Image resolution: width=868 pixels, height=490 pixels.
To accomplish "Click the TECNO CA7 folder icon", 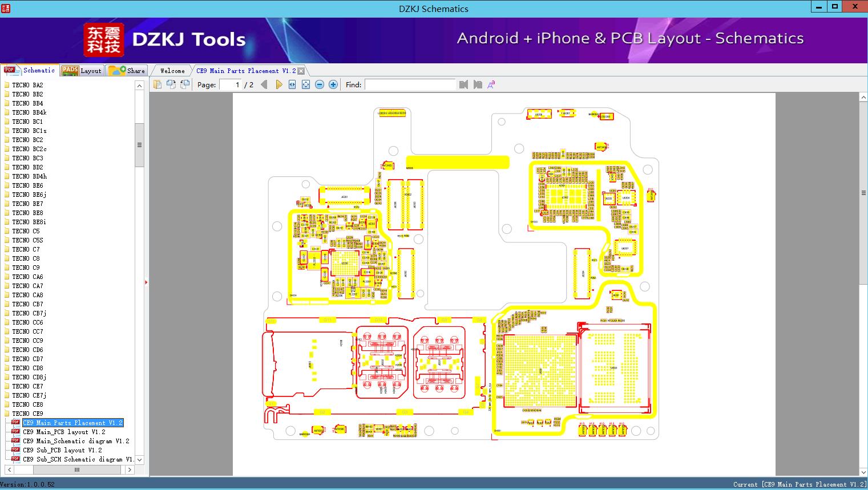I will coord(7,286).
